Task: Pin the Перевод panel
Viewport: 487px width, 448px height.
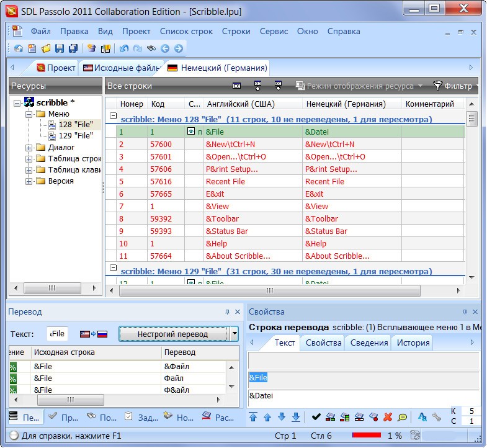Action: (x=227, y=311)
